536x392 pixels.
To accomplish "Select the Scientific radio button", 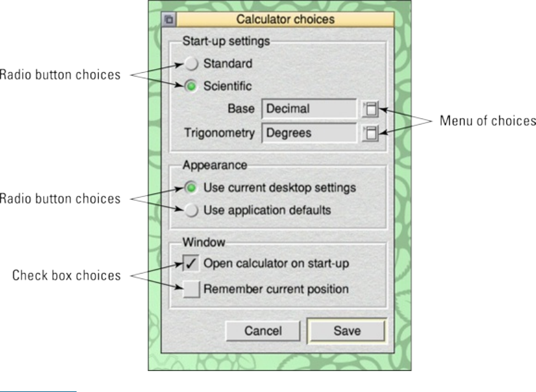I will pyautogui.click(x=192, y=86).
